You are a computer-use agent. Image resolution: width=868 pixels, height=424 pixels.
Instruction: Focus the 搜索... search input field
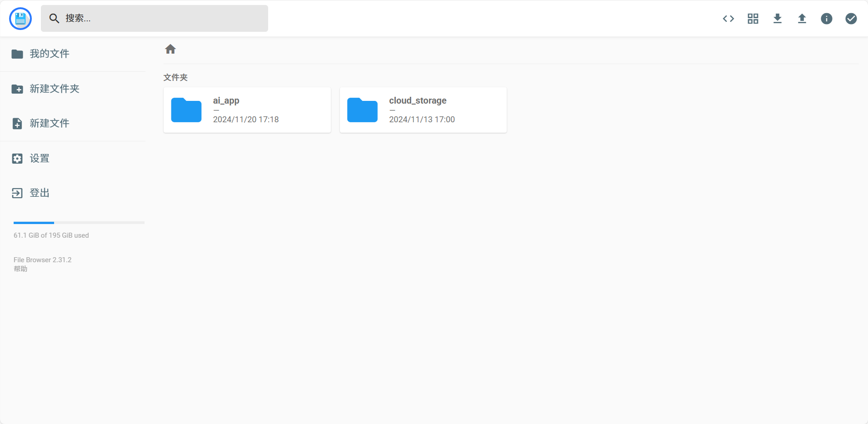coord(155,19)
